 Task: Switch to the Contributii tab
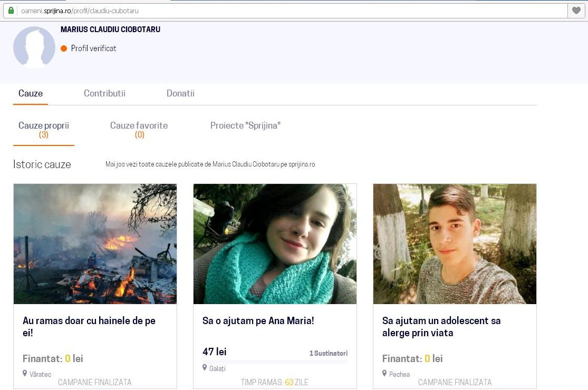tap(104, 93)
